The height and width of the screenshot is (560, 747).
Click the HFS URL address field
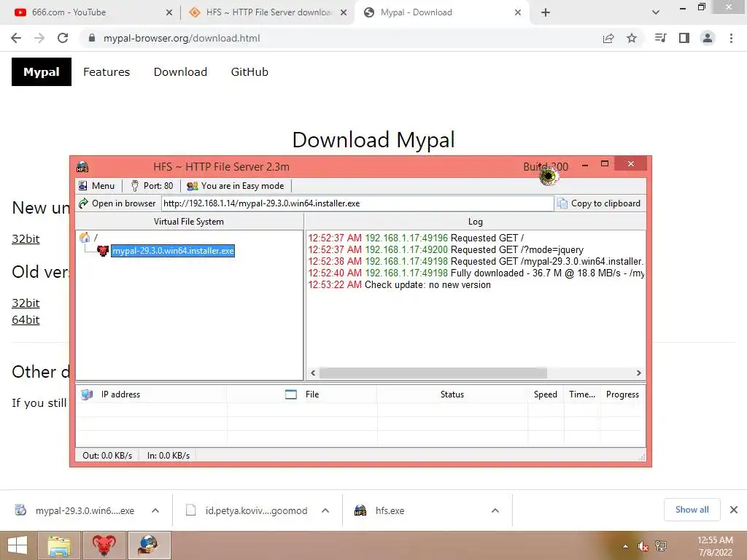pyautogui.click(x=357, y=203)
